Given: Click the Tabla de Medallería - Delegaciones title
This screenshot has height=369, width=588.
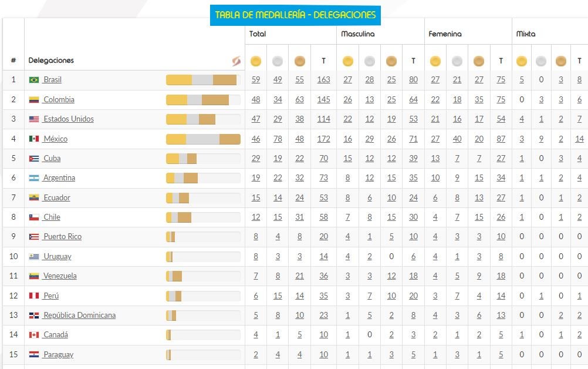Looking at the screenshot, I should 295,15.
